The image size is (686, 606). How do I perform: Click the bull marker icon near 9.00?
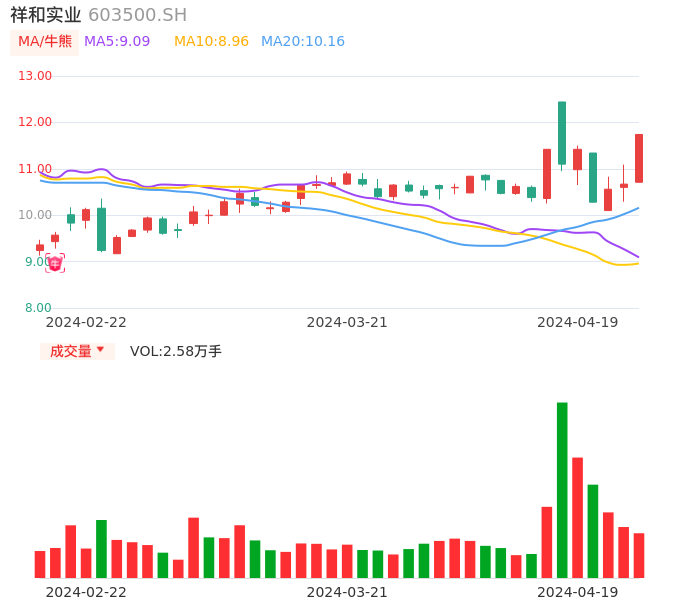[55, 263]
